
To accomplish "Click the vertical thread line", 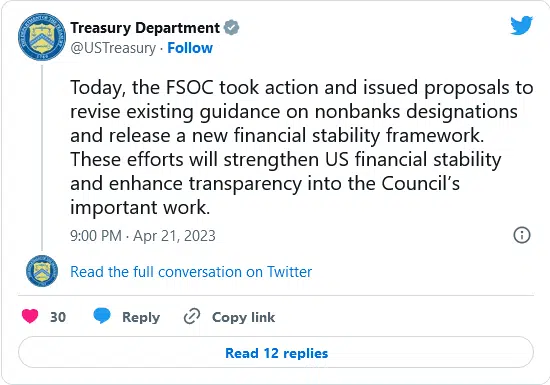I will click(x=42, y=158).
